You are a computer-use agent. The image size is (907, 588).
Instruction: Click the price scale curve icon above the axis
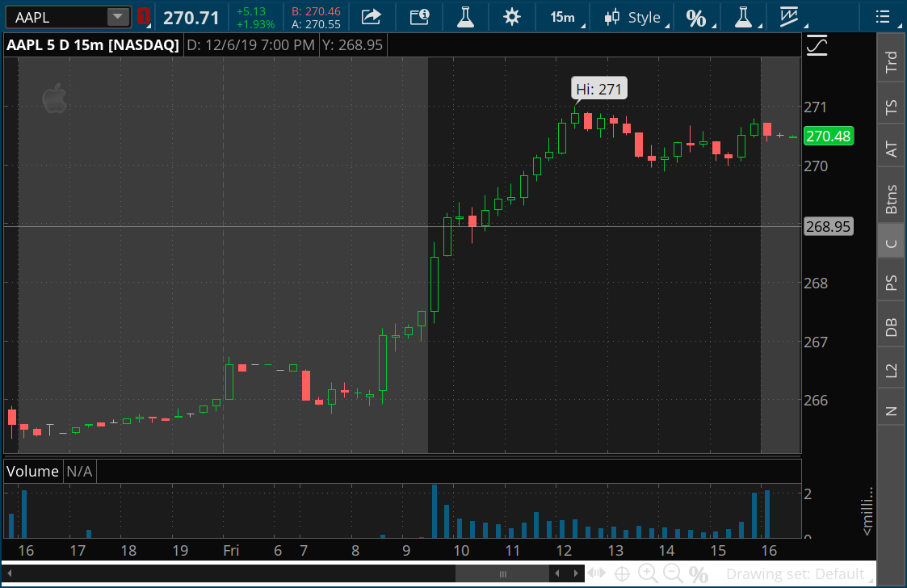(817, 45)
